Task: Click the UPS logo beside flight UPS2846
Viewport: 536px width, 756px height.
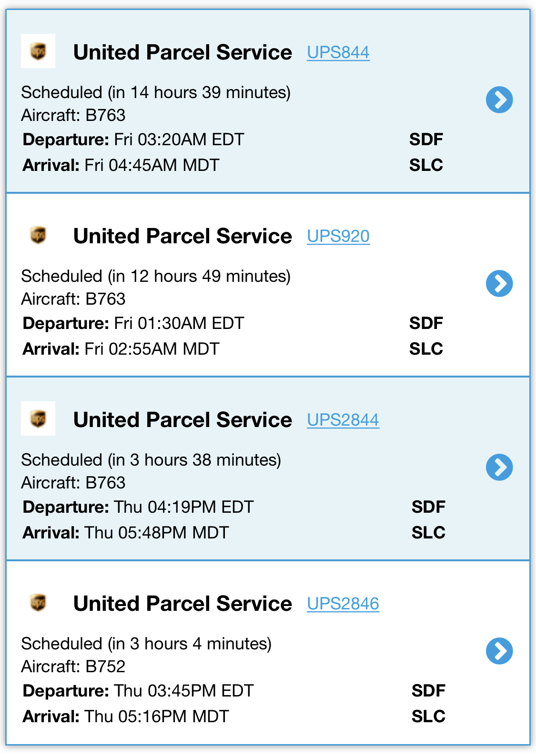Action: tap(38, 602)
